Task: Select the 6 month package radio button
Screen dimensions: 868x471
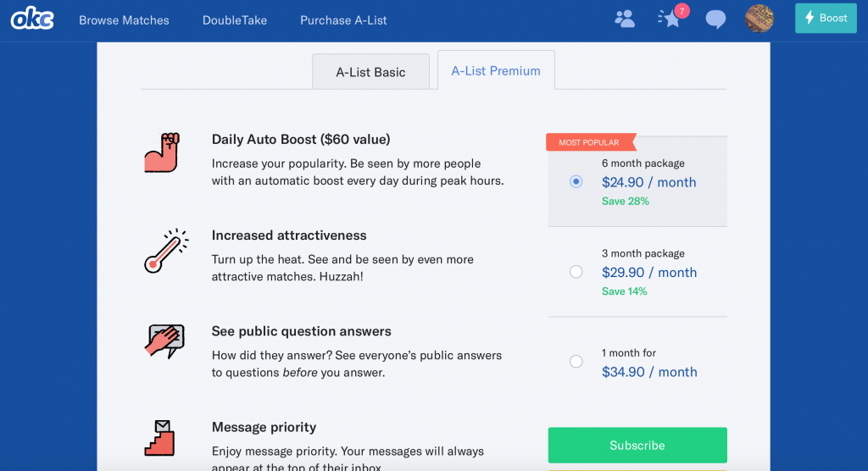Action: (x=576, y=181)
